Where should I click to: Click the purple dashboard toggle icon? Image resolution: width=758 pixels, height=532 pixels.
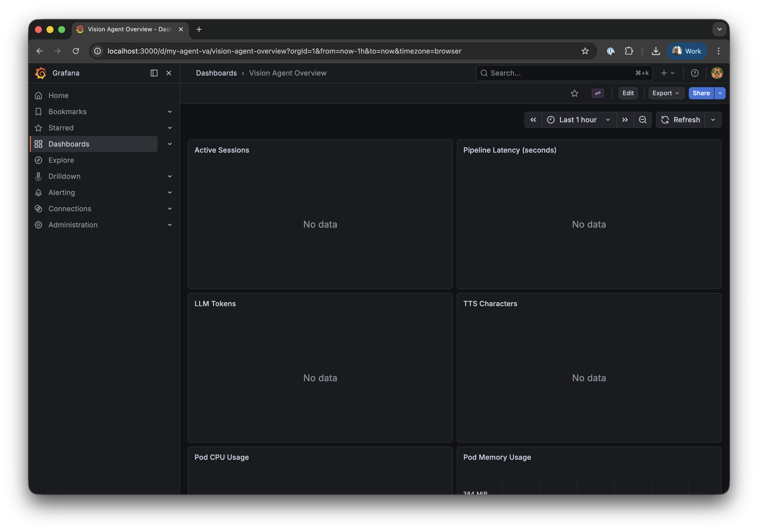point(598,93)
